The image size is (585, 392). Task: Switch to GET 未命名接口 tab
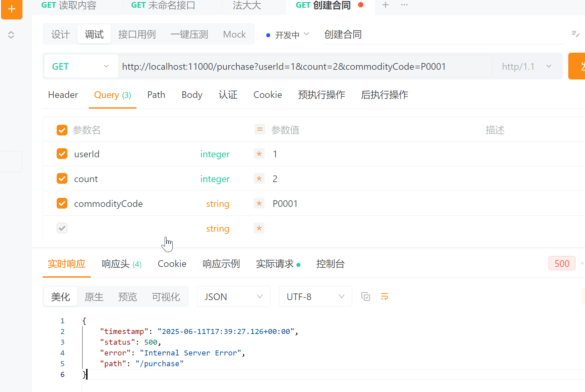163,5
